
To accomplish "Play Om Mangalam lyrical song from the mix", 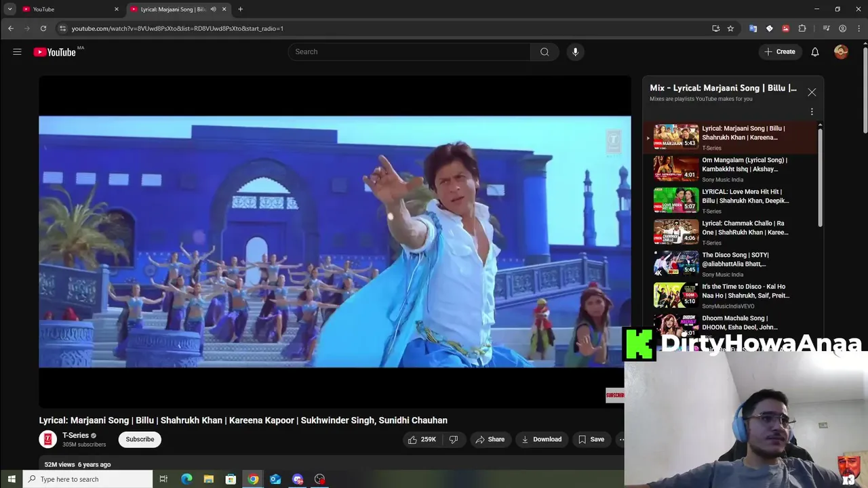I will point(730,169).
